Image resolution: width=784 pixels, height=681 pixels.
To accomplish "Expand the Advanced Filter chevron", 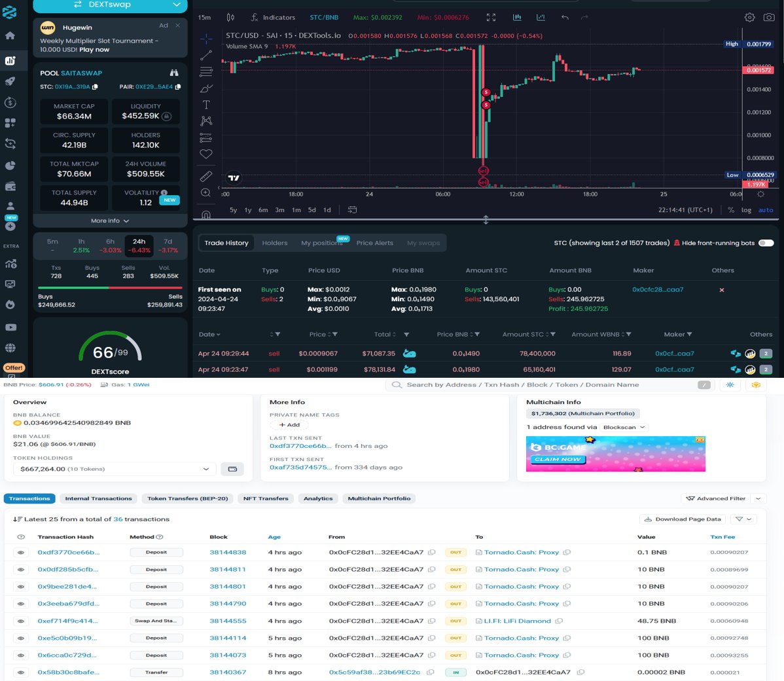I will tap(758, 498).
